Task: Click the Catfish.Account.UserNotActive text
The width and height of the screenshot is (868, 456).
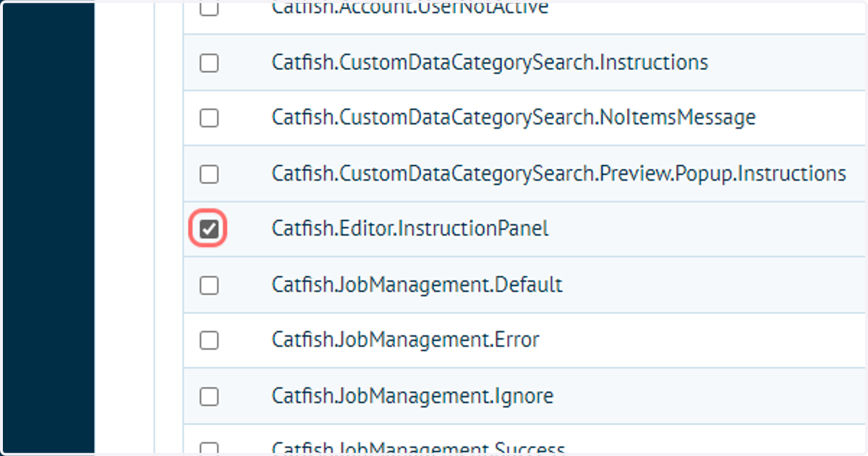Action: tap(410, 8)
